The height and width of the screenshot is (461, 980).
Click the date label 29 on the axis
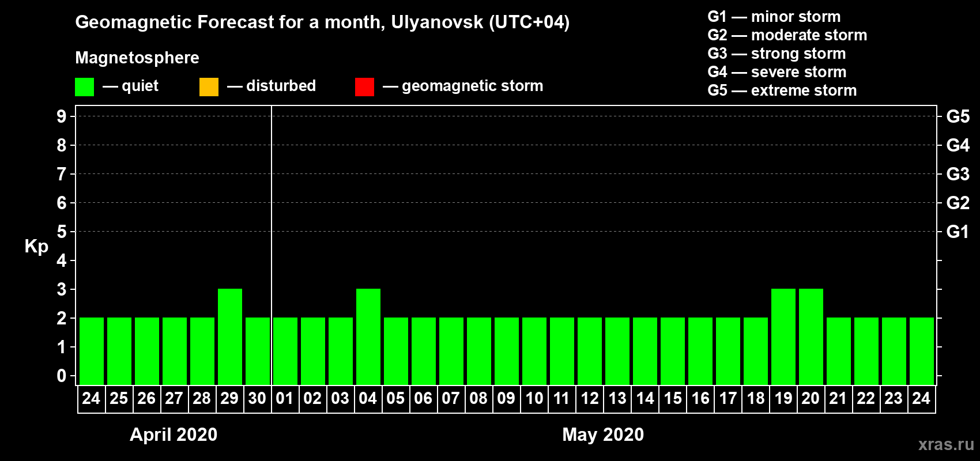(x=229, y=398)
